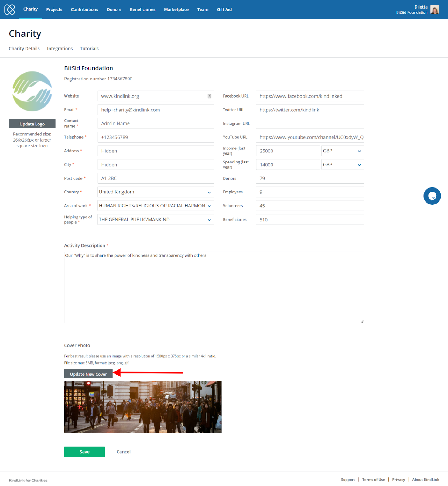Click the Telephone field

(156, 137)
